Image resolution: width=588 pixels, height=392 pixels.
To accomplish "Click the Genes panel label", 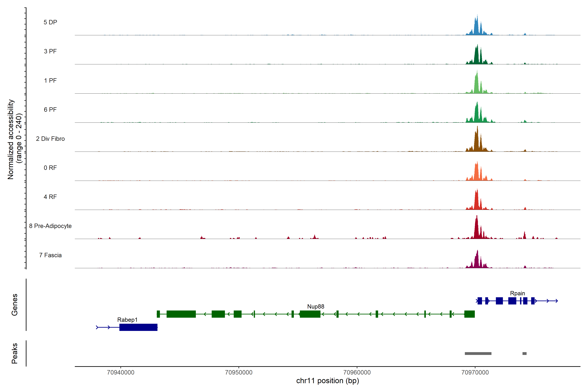I will pyautogui.click(x=15, y=304).
